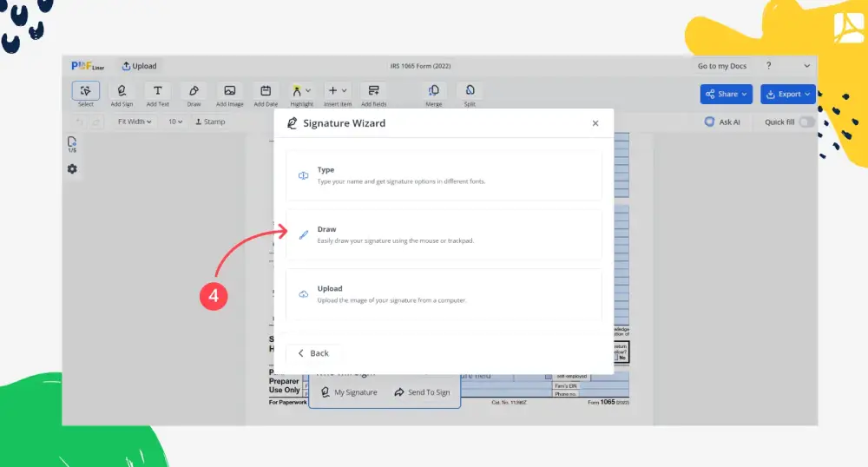Tick the self-employed checkbox on form
The height and width of the screenshot is (467, 868).
click(x=548, y=377)
